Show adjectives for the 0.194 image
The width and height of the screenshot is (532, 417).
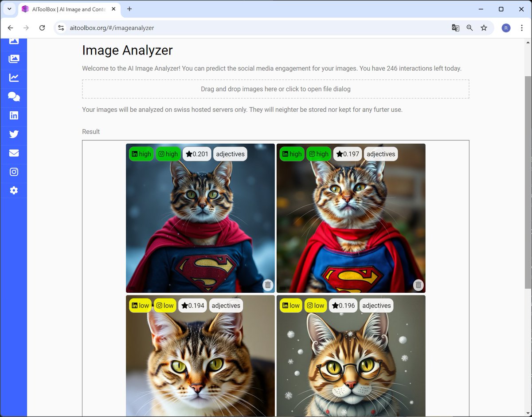coord(226,305)
